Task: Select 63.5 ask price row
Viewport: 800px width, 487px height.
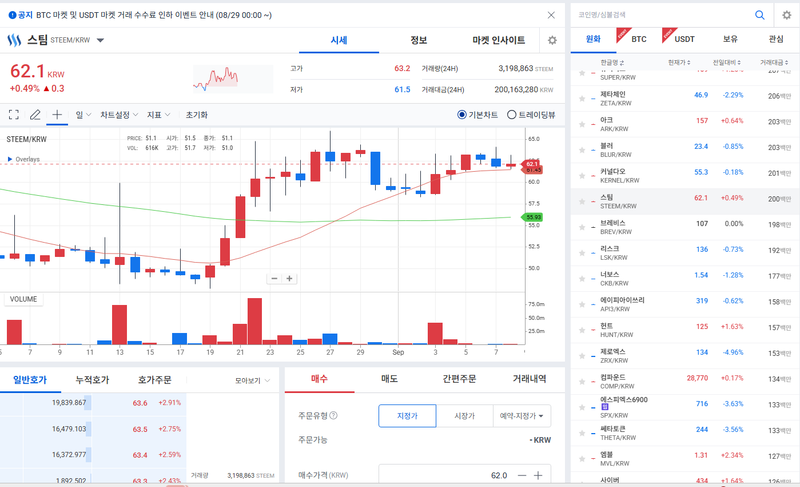Action: (x=93, y=429)
